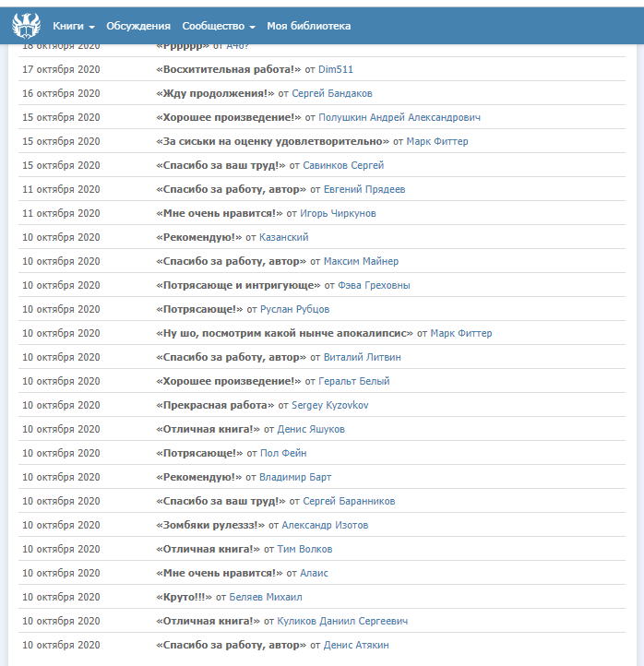Image resolution: width=644 pixels, height=666 pixels.
Task: Click Денис Атякин's name link
Action: click(356, 645)
